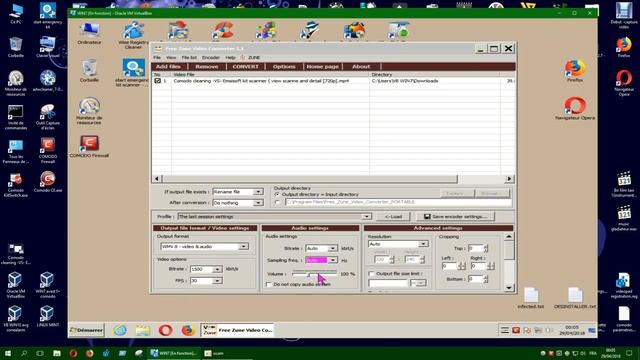
Task: Expand the Profile dropdown list
Action: [x=366, y=216]
